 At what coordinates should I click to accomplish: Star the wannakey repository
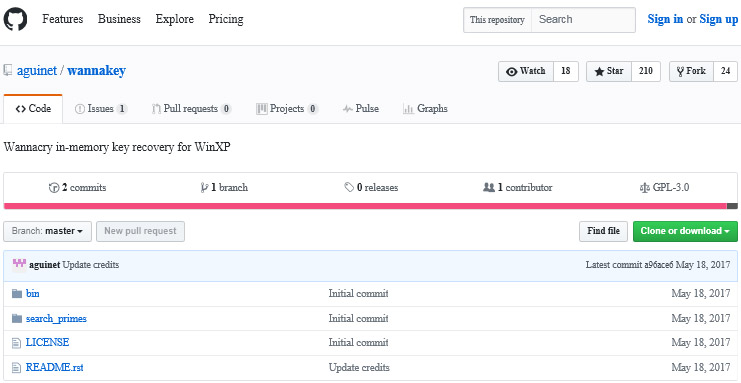pyautogui.click(x=609, y=71)
